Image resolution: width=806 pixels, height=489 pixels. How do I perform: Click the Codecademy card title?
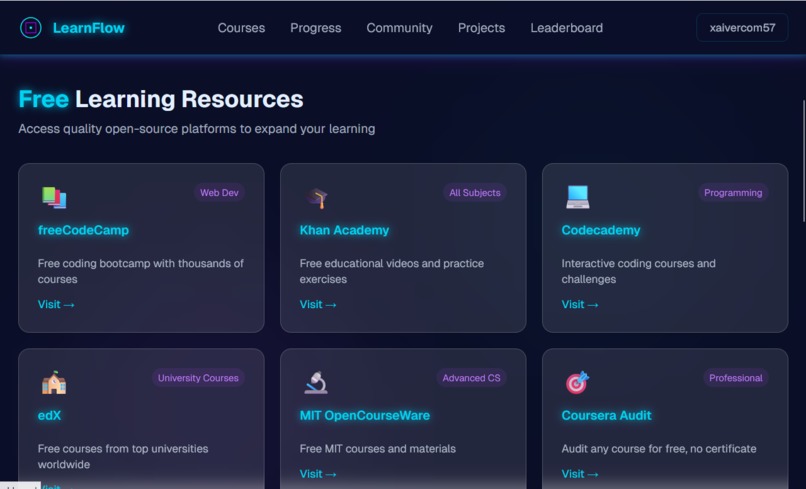[x=601, y=230]
